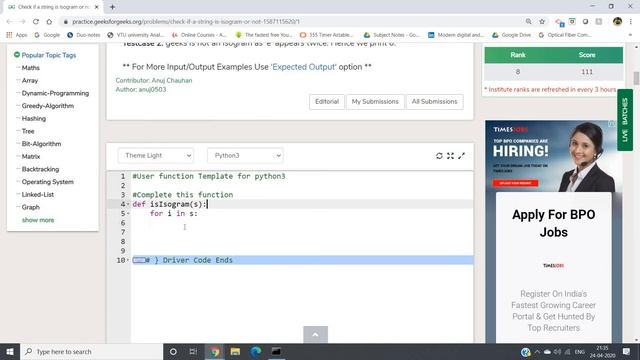Open the clock and date in tray
640x360 pixels.
tap(602, 351)
